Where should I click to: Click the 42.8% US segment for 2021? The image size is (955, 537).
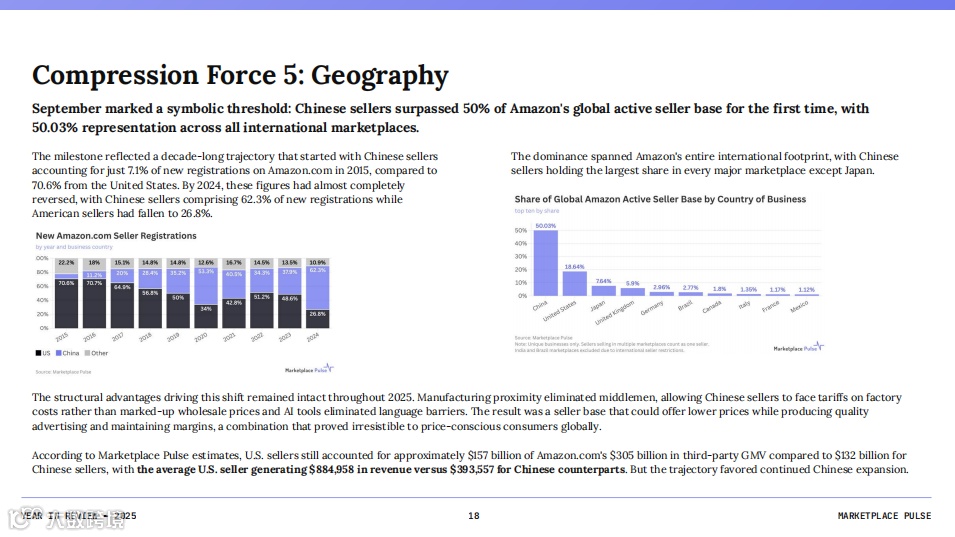[234, 314]
